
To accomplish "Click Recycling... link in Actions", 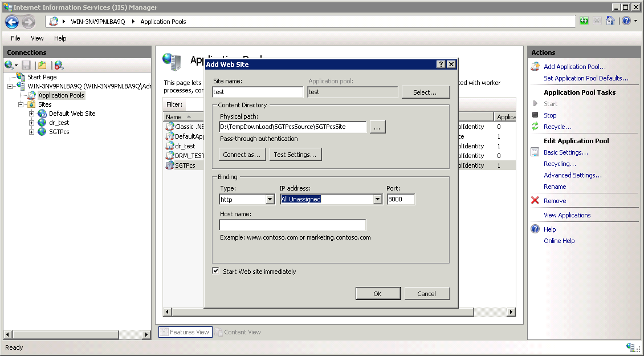I will pyautogui.click(x=560, y=164).
